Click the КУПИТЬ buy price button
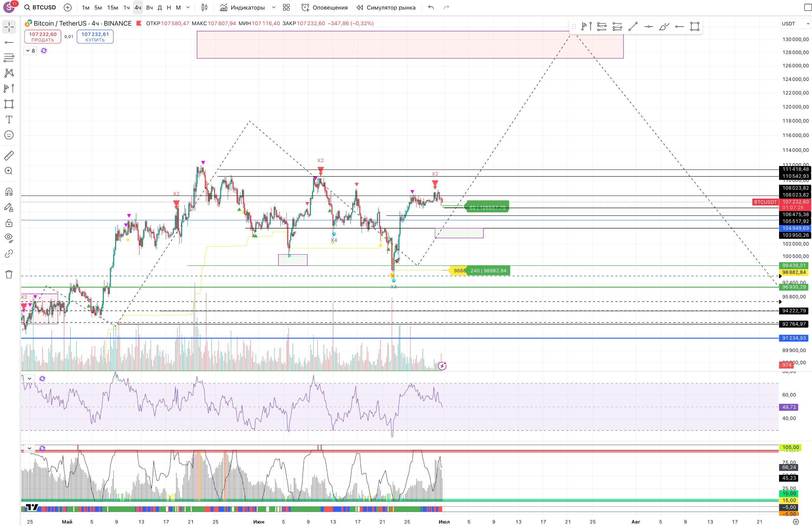 pos(95,37)
